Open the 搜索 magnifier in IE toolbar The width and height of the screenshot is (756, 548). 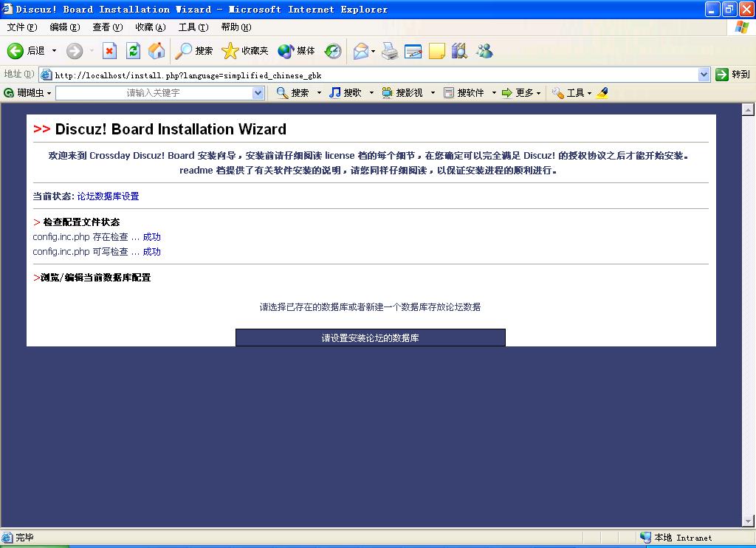pos(183,51)
